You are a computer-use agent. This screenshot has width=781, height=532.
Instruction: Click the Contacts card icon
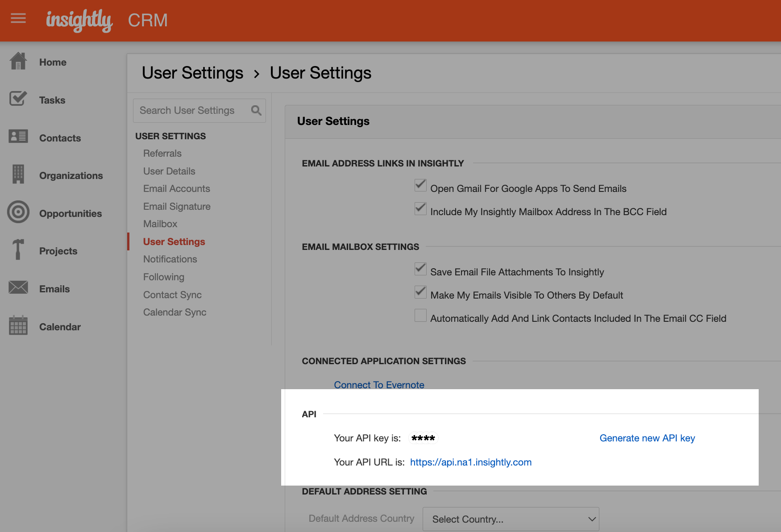(x=18, y=136)
